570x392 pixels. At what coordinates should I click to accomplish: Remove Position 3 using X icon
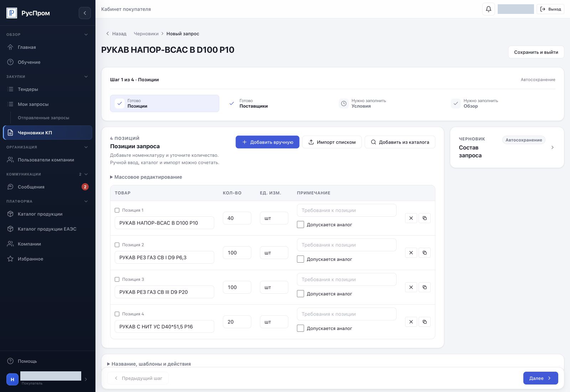(x=411, y=287)
